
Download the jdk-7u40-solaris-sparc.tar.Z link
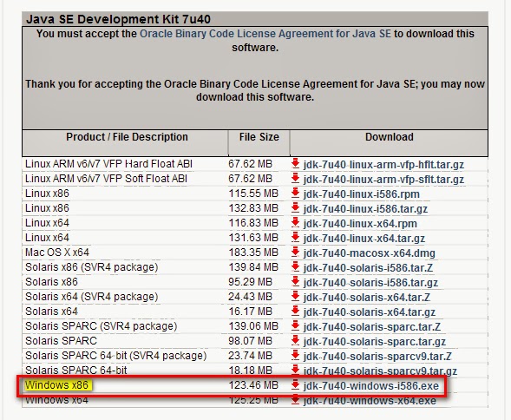372,327
